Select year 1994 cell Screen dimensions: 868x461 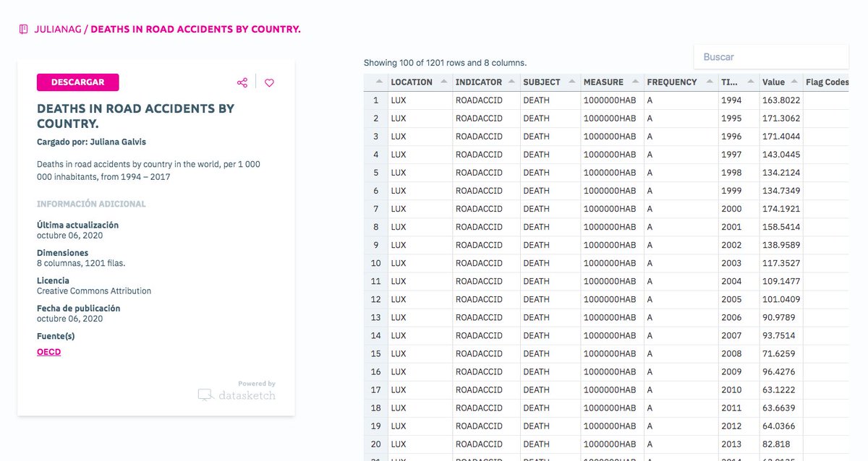point(739,100)
